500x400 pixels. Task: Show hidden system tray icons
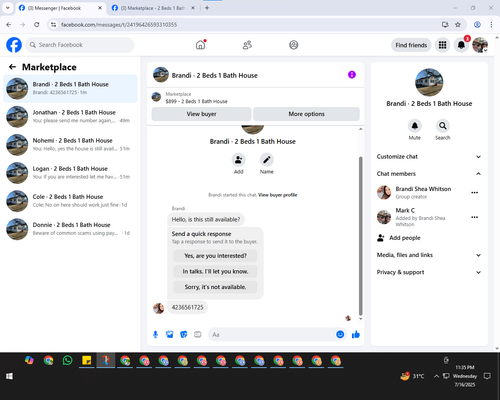pos(436,376)
